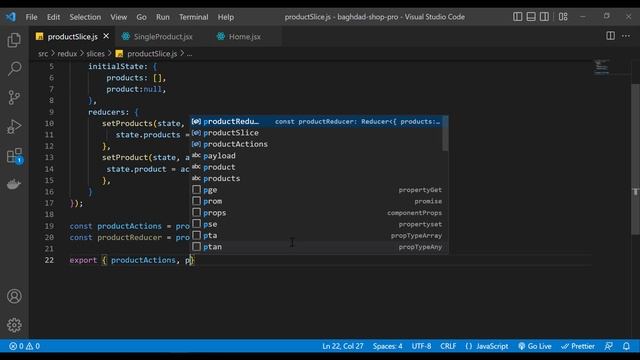
Task: Expand the trailing ellipsis breadcrumb
Action: click(189, 53)
